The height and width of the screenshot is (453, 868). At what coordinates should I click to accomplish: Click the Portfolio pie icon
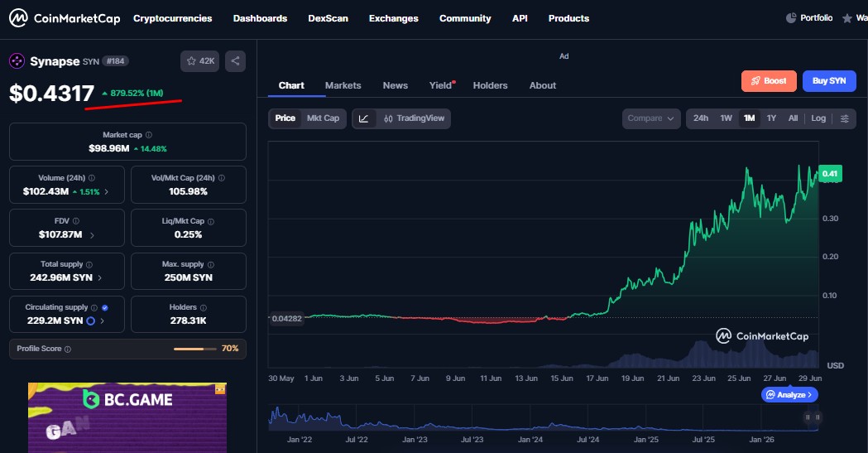[x=791, y=18]
